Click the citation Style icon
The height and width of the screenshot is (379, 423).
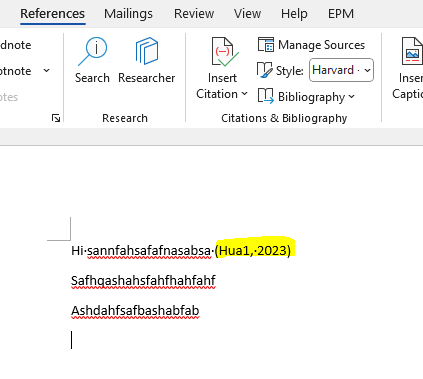click(265, 70)
